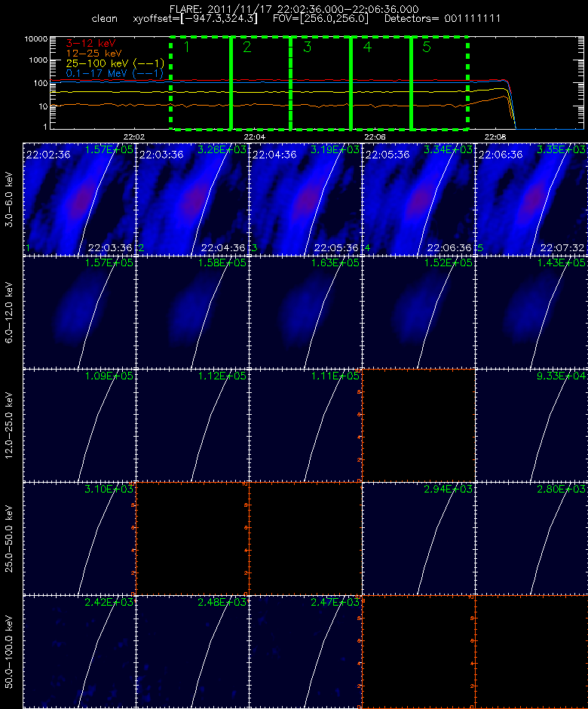This screenshot has width=588, height=709.
Task: Click the 22:07:32 end time label
Action: (562, 248)
